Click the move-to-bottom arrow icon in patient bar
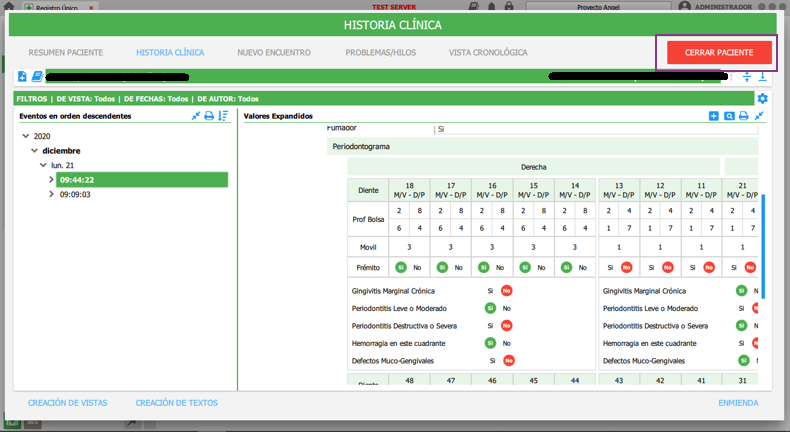 (x=762, y=77)
